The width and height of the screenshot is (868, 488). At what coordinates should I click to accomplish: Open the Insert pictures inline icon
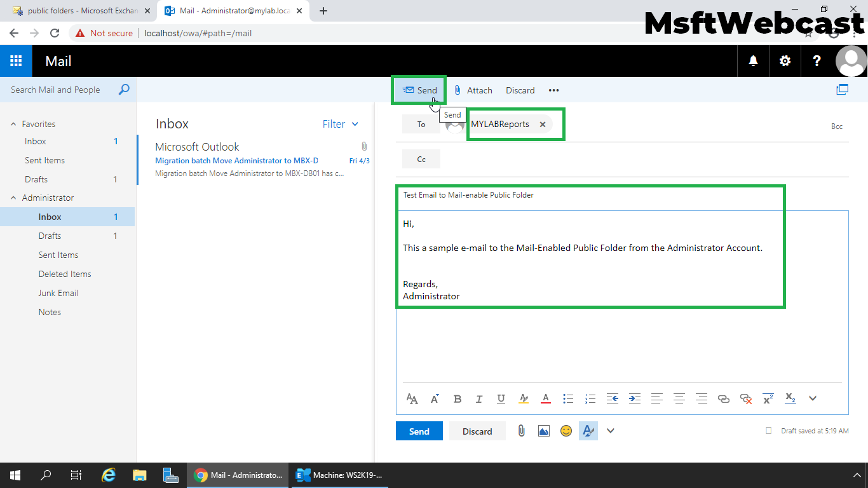click(x=544, y=431)
